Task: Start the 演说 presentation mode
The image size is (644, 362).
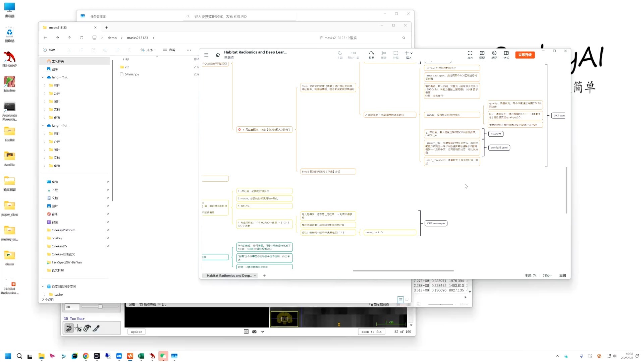Action: [x=482, y=55]
